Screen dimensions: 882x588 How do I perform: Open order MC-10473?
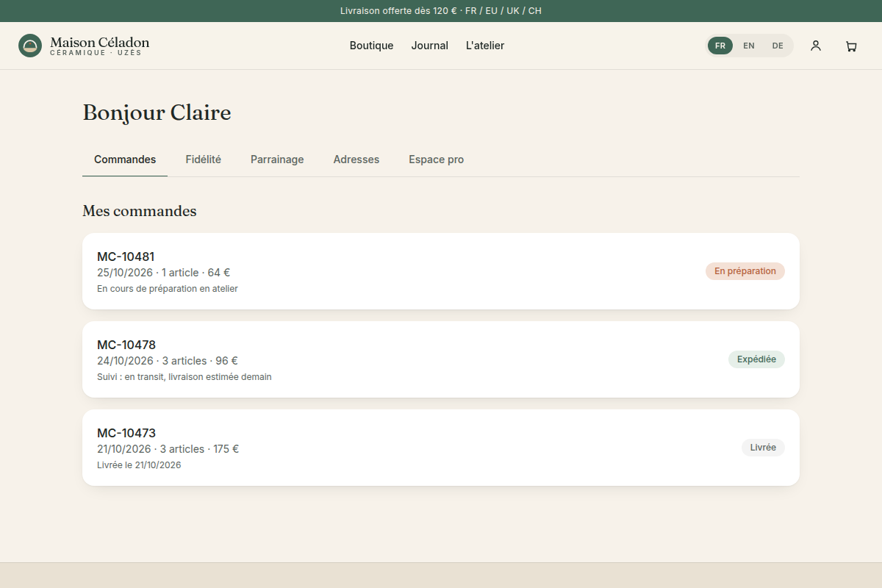click(x=441, y=448)
